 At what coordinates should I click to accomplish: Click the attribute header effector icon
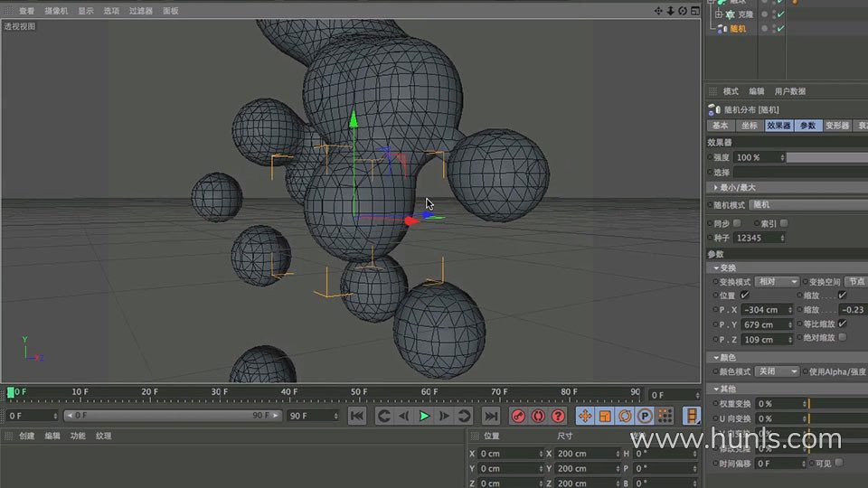[x=714, y=109]
